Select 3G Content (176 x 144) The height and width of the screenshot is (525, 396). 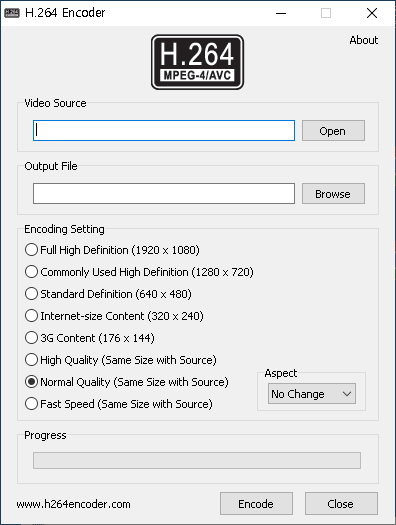point(90,338)
